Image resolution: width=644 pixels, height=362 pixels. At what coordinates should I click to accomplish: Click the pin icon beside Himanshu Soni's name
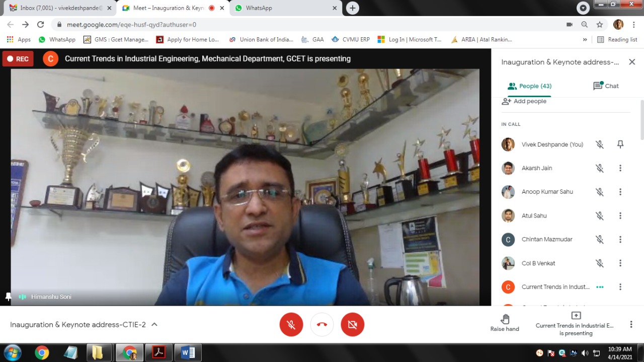coord(8,297)
